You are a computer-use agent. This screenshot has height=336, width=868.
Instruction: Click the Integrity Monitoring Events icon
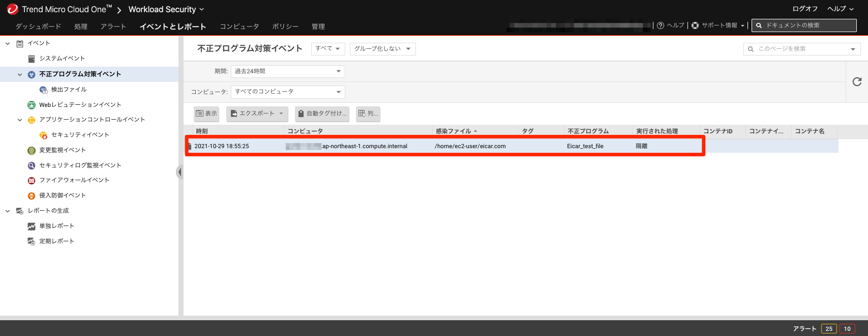[x=32, y=150]
